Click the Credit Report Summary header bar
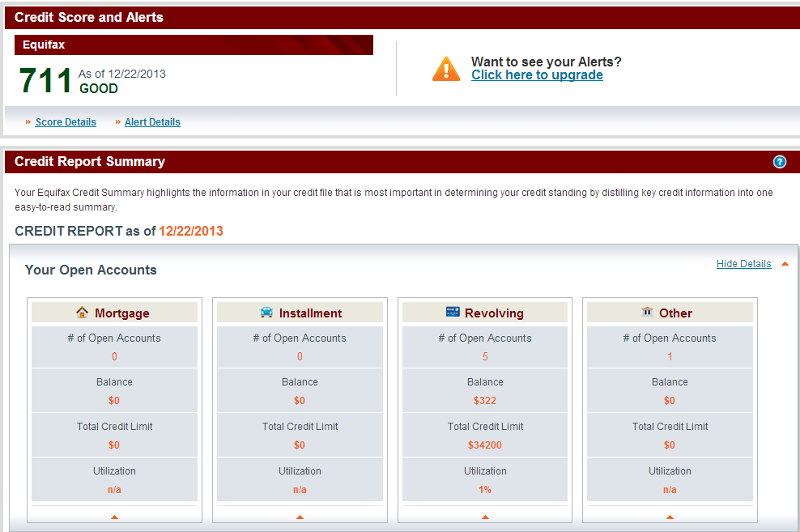The width and height of the screenshot is (800, 532). point(389,162)
